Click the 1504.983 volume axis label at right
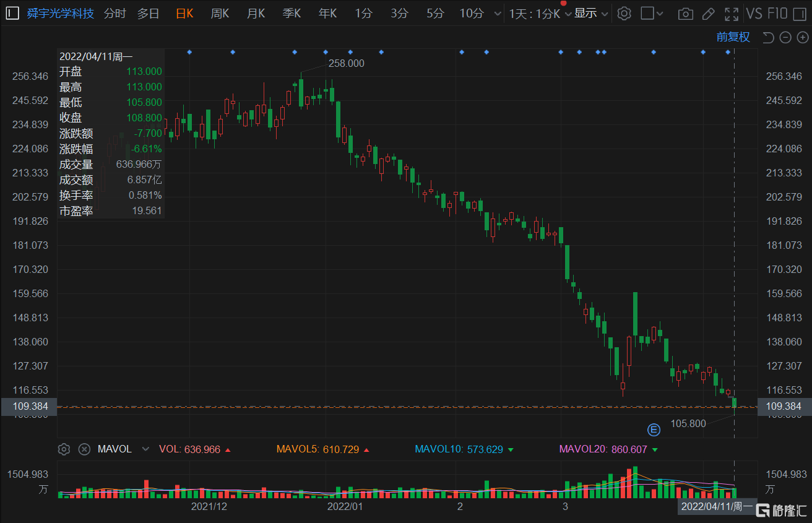The image size is (812, 523). click(x=786, y=474)
